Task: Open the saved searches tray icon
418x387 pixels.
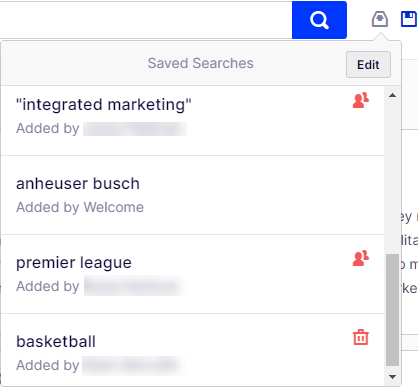Action: (x=380, y=19)
